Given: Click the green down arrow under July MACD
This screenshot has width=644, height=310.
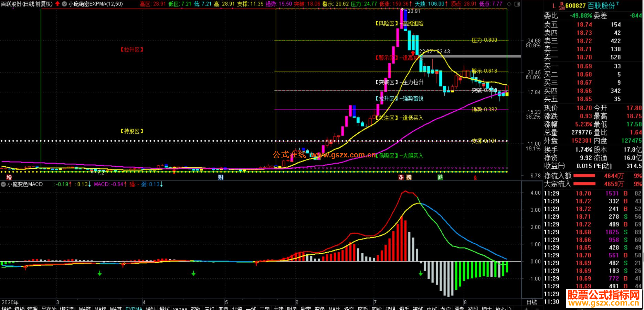Looking at the screenshot, I should pos(421,274).
